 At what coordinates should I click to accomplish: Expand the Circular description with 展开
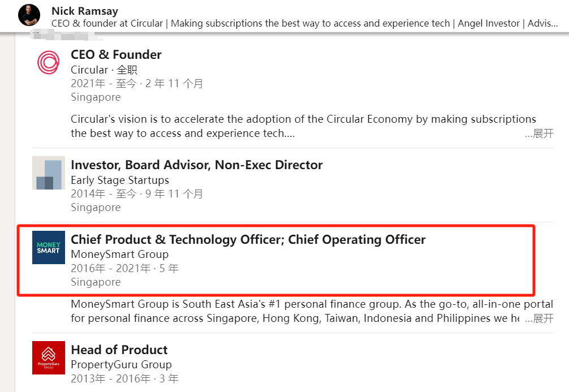point(539,134)
